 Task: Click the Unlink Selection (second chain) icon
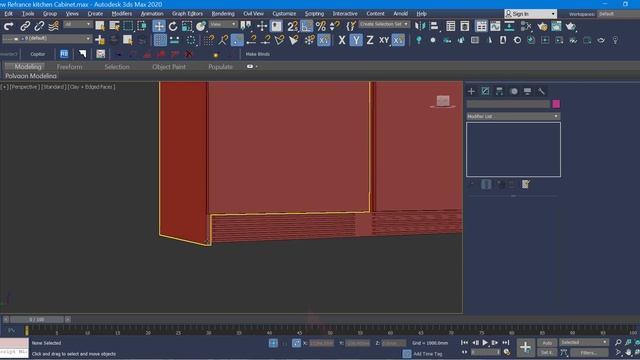pos(39,27)
